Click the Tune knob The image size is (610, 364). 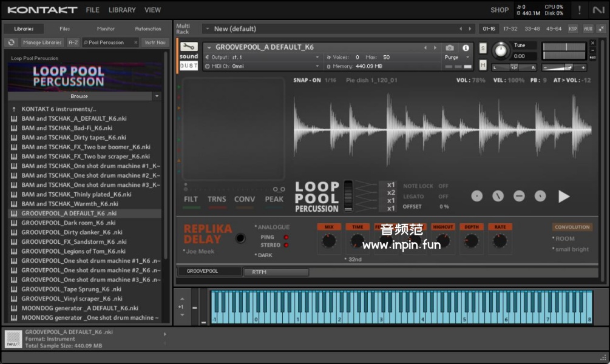click(x=501, y=50)
